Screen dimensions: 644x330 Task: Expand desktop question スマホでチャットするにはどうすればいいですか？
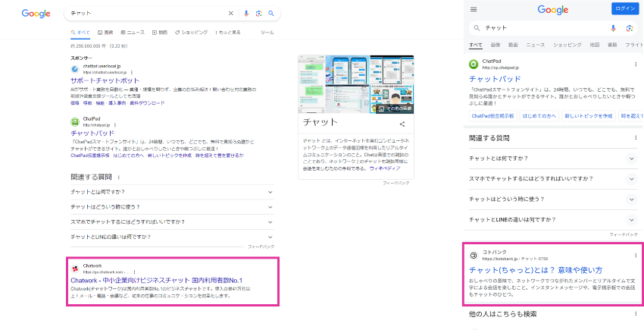pyautogui.click(x=172, y=222)
